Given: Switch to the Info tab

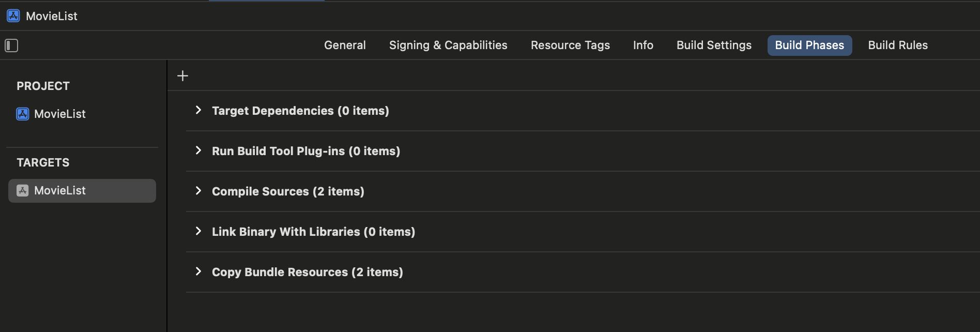Looking at the screenshot, I should click(643, 46).
